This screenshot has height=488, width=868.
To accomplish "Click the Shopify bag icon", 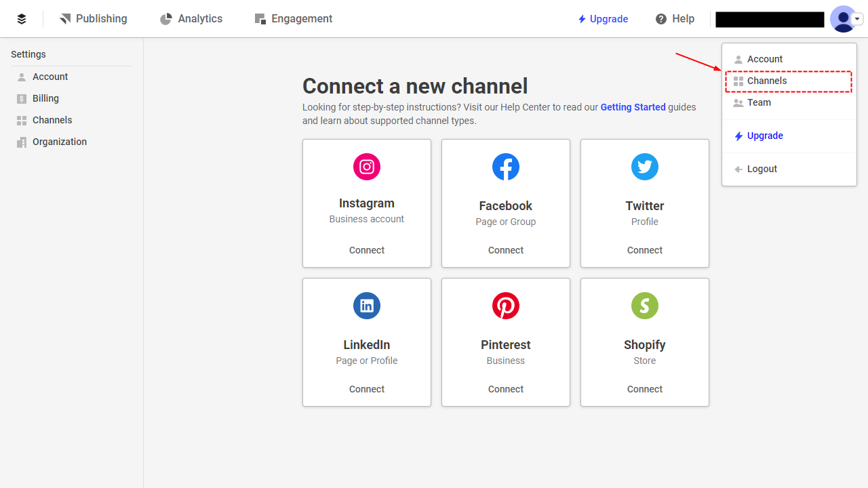I will click(645, 306).
